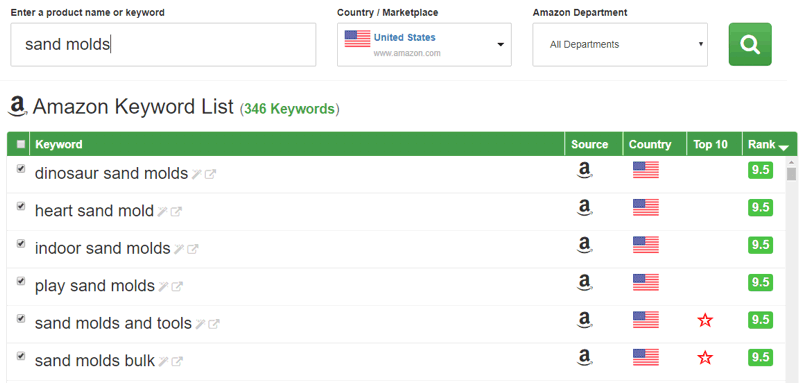Edit the 'sand molds' keyword input field
This screenshot has width=800, height=383.
(163, 44)
